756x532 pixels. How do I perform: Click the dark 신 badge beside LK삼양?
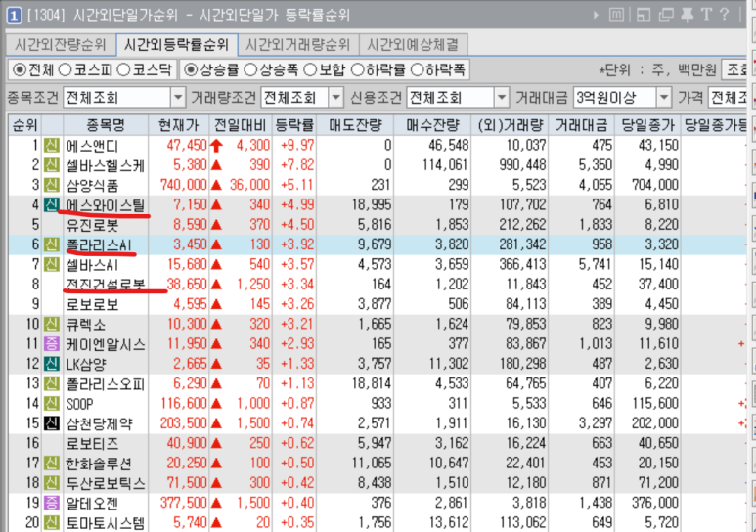(52, 364)
